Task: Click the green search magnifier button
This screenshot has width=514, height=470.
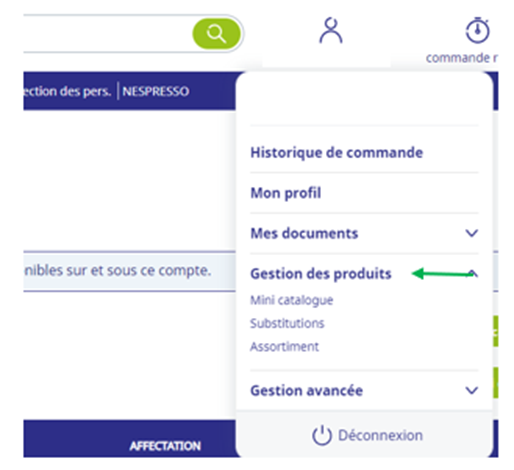Action: pyautogui.click(x=217, y=34)
